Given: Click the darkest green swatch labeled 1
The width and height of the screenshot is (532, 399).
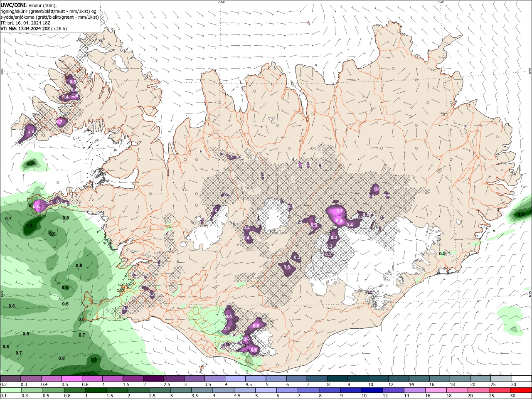Looking at the screenshot, I should [x=96, y=390].
